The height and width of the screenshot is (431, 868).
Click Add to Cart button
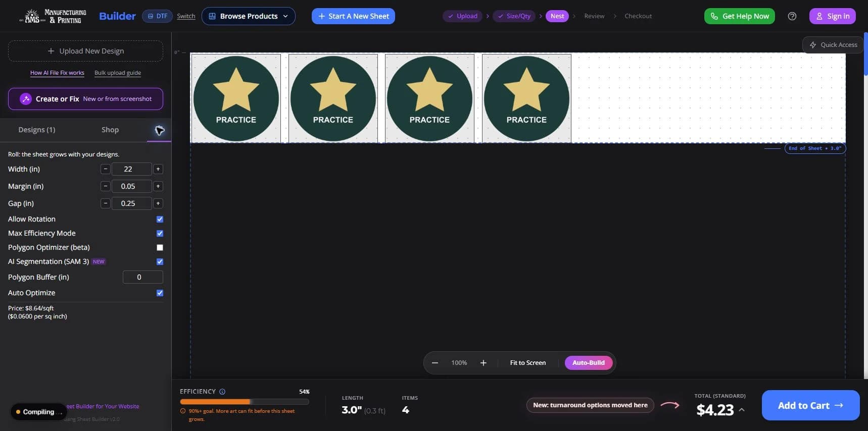click(x=810, y=405)
